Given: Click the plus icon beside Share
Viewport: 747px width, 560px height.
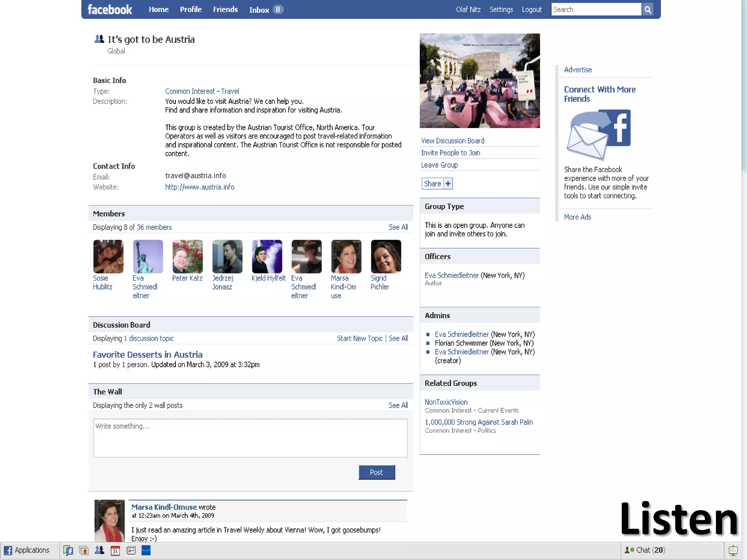Looking at the screenshot, I should 448,184.
